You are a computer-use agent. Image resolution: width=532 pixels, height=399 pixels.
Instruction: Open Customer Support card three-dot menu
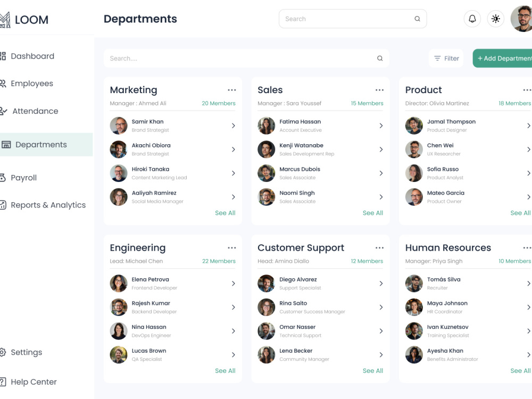click(379, 248)
